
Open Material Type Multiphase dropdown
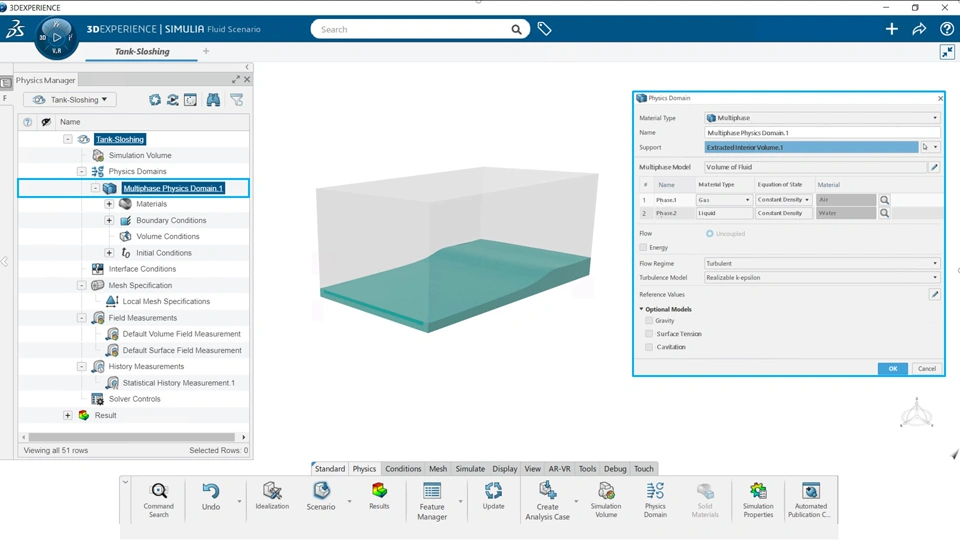[x=822, y=118]
